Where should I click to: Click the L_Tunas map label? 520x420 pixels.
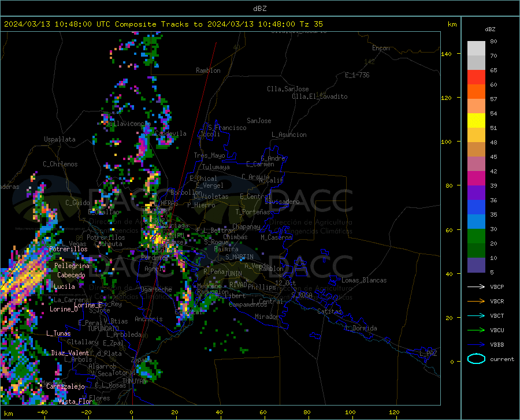click(58, 333)
